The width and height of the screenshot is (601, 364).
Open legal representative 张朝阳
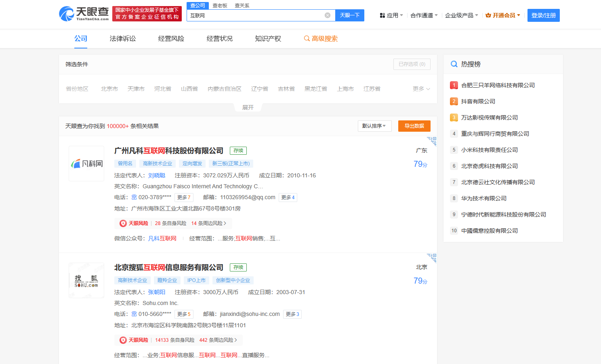(x=157, y=292)
